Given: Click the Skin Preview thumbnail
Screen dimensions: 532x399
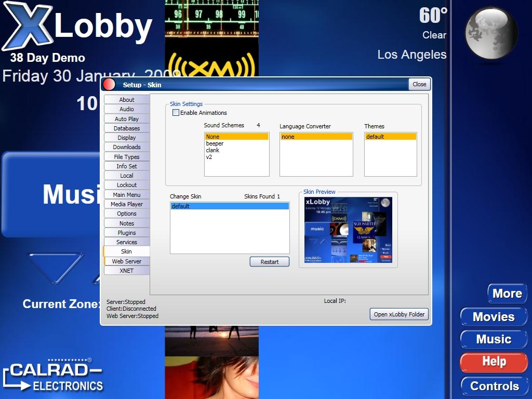Looking at the screenshot, I should point(348,230).
